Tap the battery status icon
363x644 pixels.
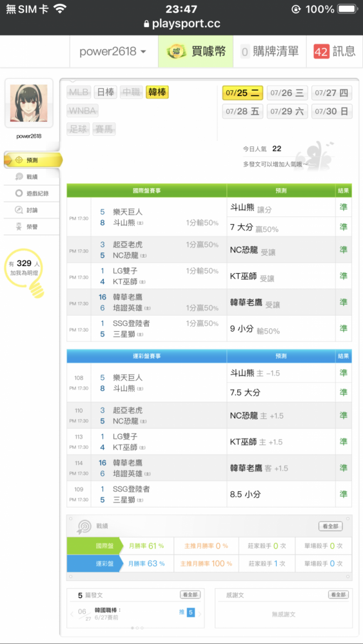pos(348,8)
